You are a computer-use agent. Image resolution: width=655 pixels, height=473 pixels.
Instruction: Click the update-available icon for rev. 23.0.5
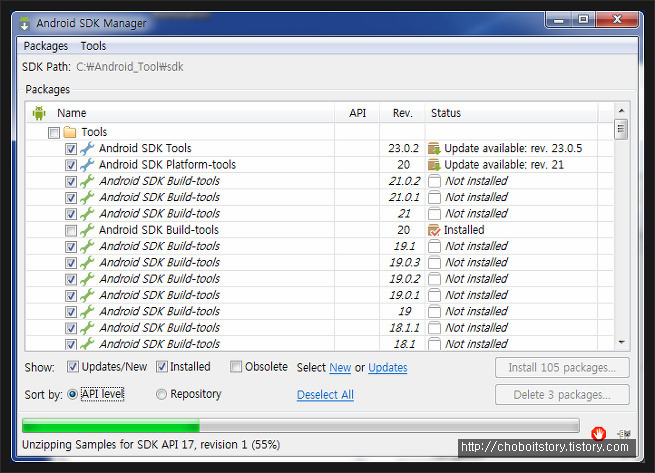click(x=434, y=148)
